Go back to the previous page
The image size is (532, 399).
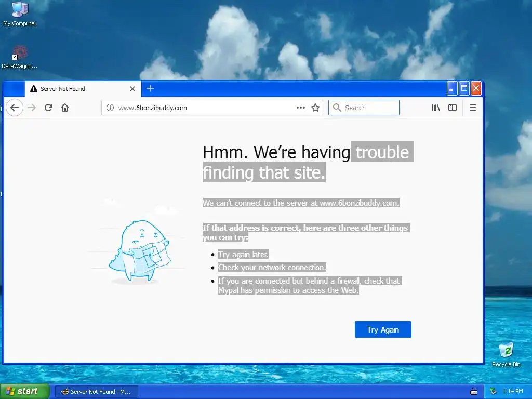click(15, 108)
